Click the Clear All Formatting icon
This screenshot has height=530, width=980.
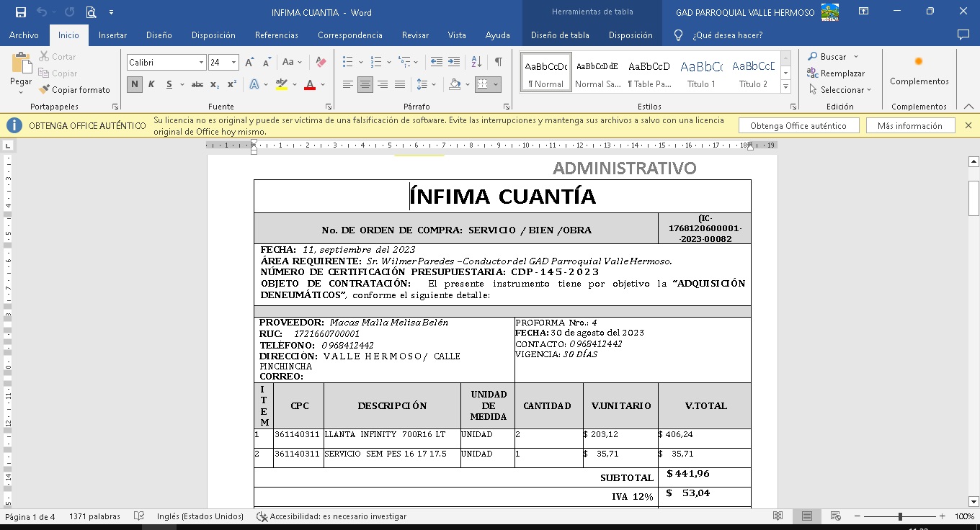[321, 63]
